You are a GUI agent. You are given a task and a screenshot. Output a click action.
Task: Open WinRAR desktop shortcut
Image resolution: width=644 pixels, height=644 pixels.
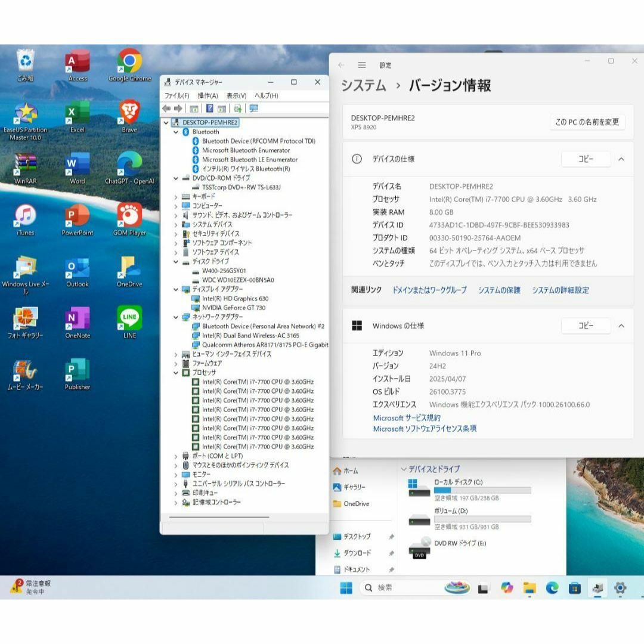click(26, 168)
